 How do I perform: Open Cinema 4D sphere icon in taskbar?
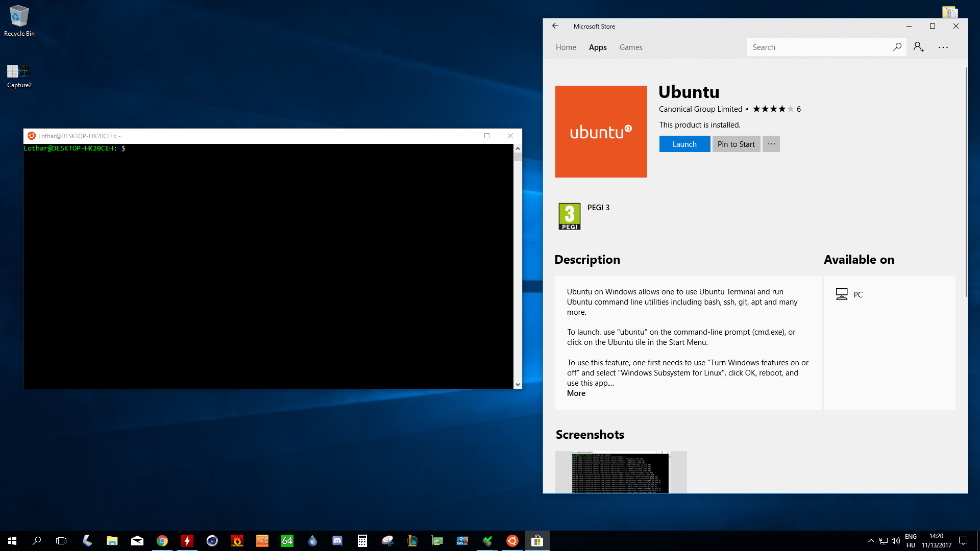(212, 541)
